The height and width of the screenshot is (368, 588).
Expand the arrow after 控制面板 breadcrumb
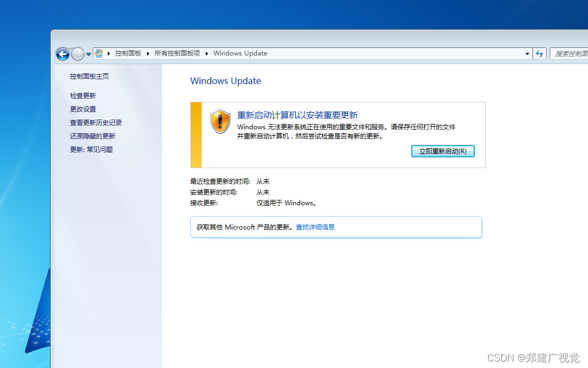click(x=148, y=53)
